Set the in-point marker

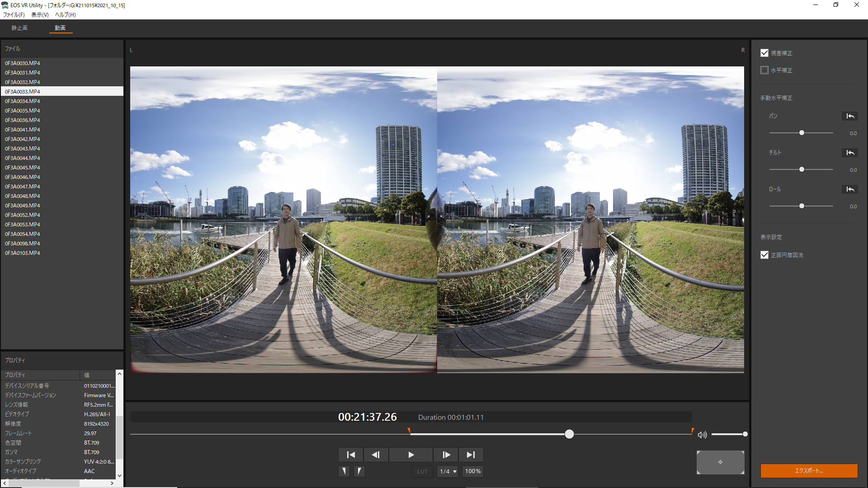tap(344, 471)
